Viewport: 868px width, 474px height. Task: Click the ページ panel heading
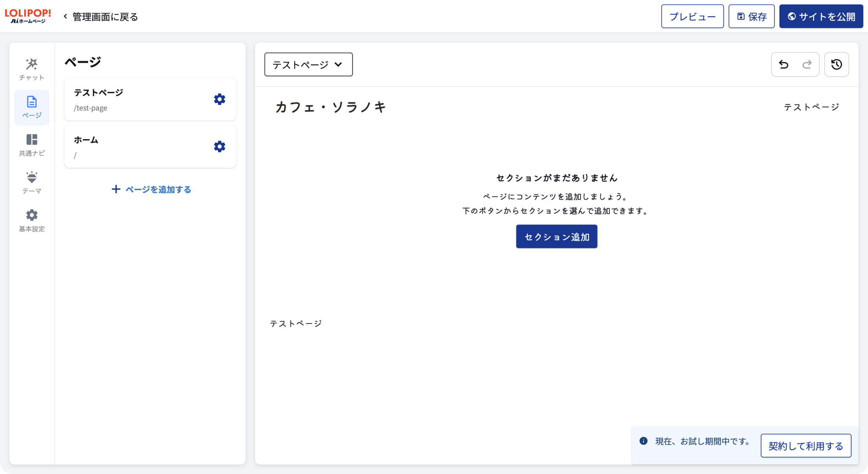(83, 62)
